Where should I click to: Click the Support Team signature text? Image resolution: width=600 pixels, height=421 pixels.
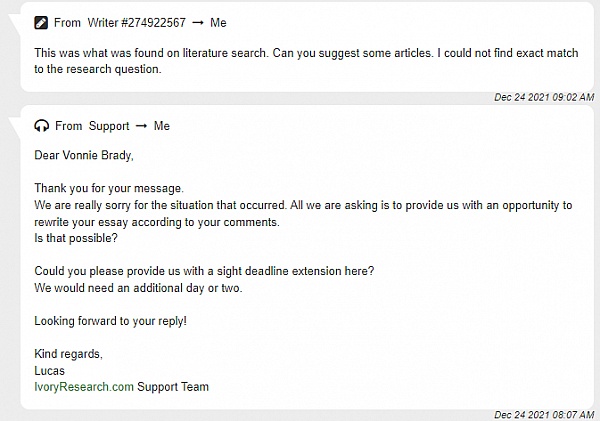pyautogui.click(x=173, y=387)
